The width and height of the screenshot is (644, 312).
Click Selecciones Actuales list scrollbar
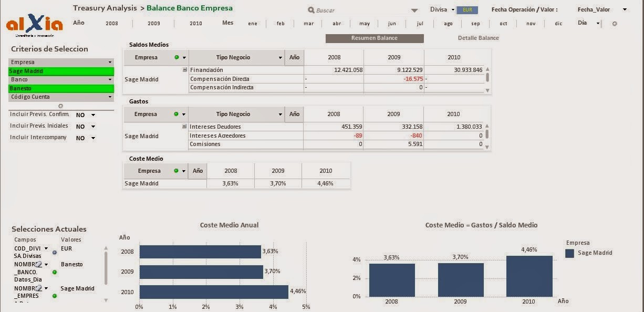tap(106, 273)
